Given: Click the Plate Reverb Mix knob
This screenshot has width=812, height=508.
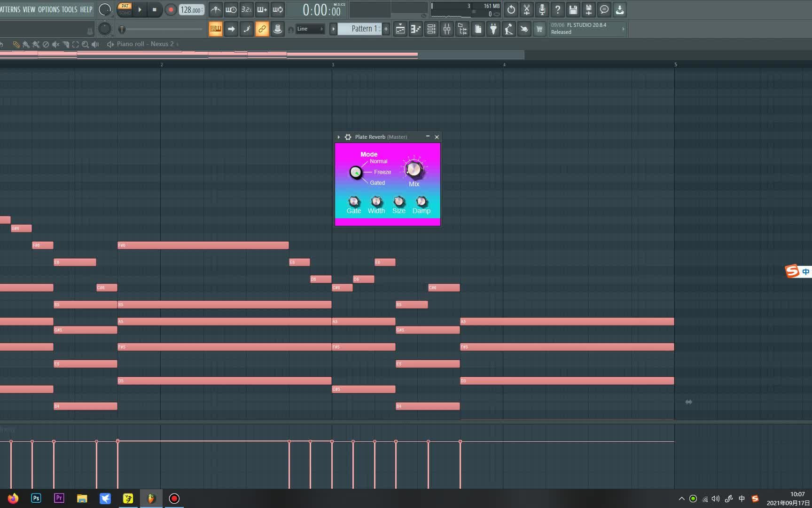Looking at the screenshot, I should (x=414, y=169).
